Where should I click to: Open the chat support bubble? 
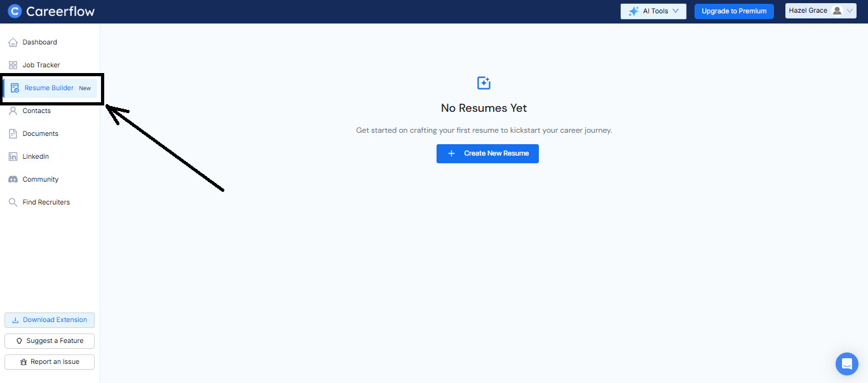pos(846,364)
